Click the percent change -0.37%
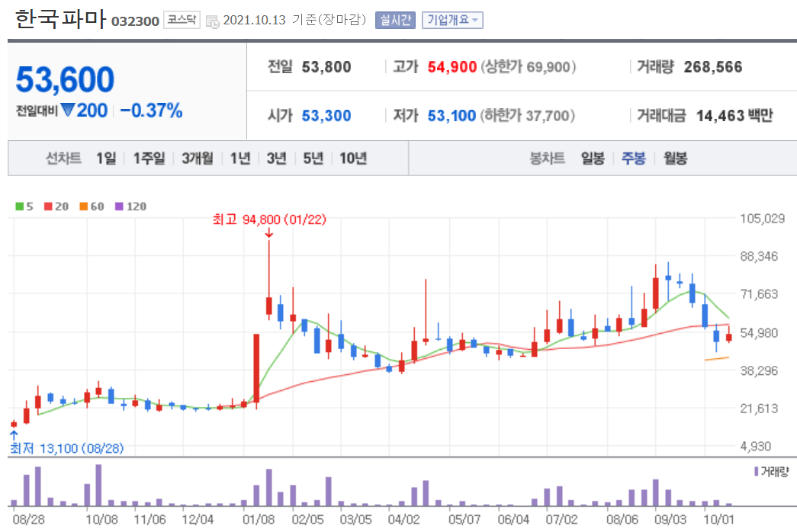Screen dimensions: 797x532 152,111
